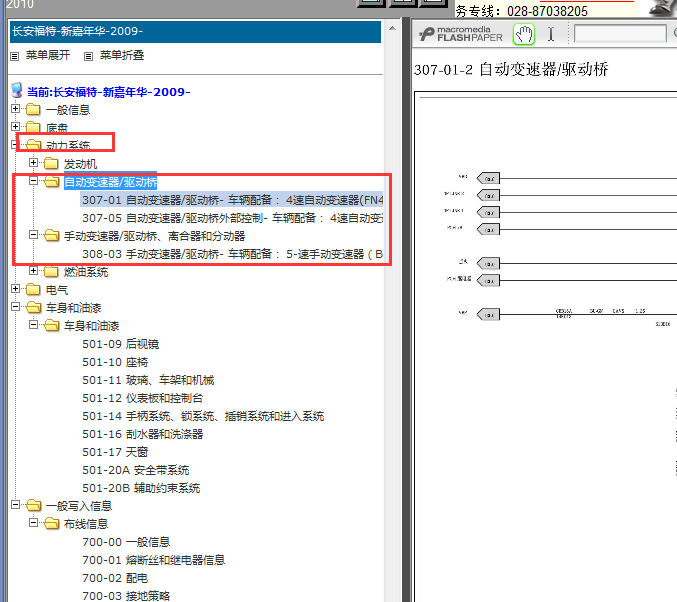Click the 菜单折叠 list icon
Viewport: 677px width, 602px height.
pyautogui.click(x=88, y=56)
